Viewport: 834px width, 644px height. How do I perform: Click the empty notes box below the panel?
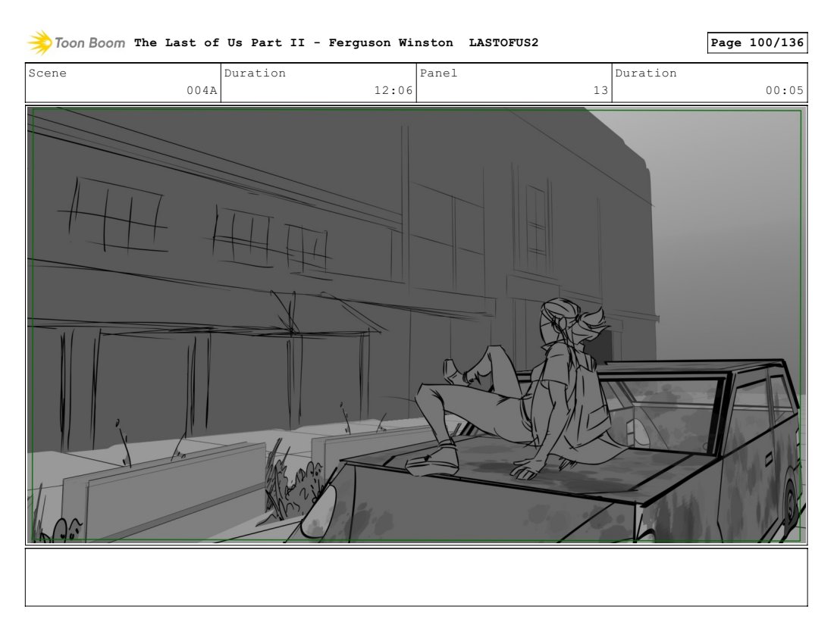[x=416, y=577]
